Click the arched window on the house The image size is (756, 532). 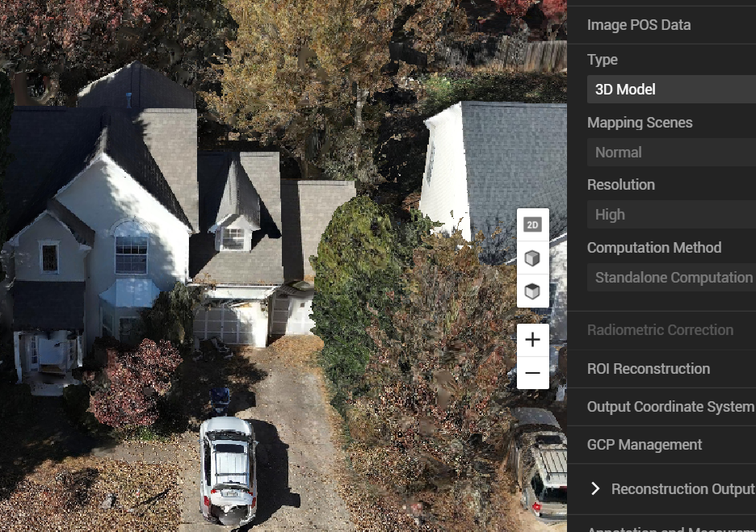tap(131, 247)
